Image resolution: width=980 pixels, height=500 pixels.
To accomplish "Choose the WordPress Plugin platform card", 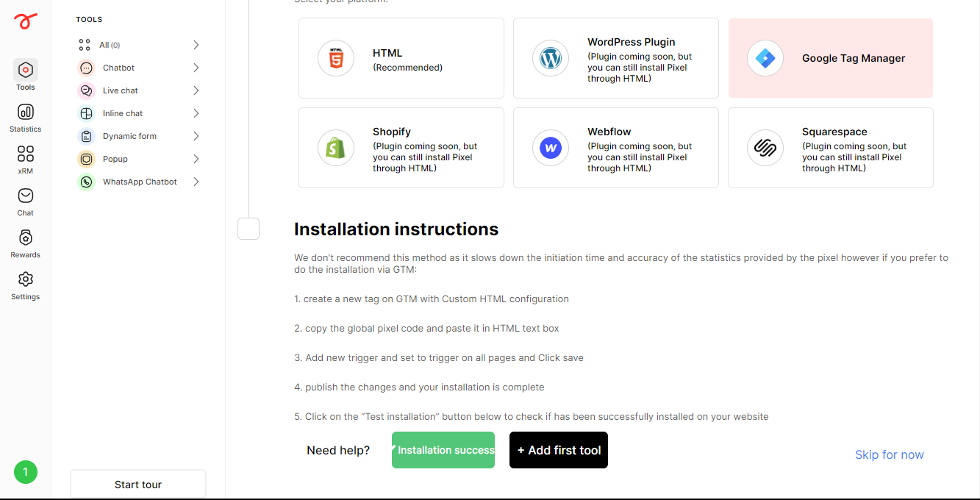I will tap(616, 58).
